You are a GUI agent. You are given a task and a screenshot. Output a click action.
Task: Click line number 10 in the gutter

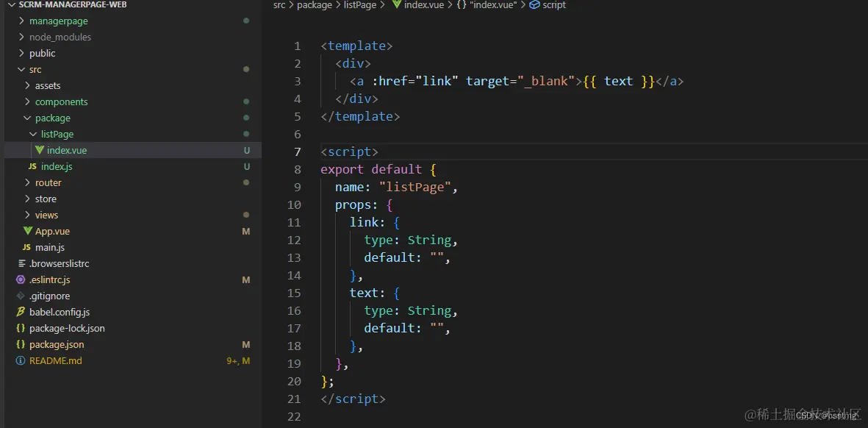click(x=295, y=205)
